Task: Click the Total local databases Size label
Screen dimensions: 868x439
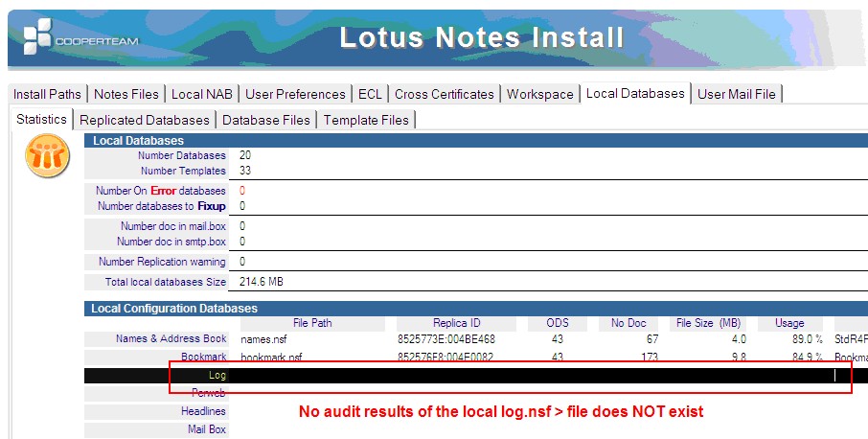Action: (166, 282)
